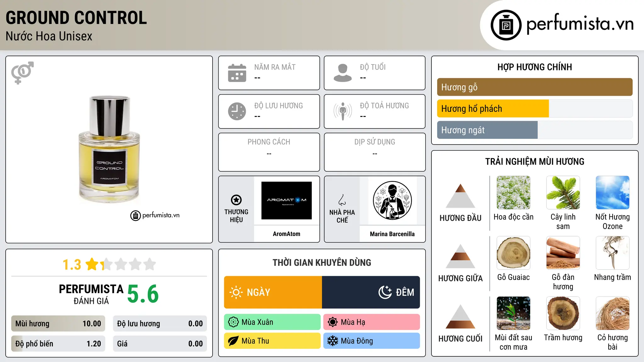
Task: Click the calendar icon for release year
Action: pyautogui.click(x=237, y=73)
